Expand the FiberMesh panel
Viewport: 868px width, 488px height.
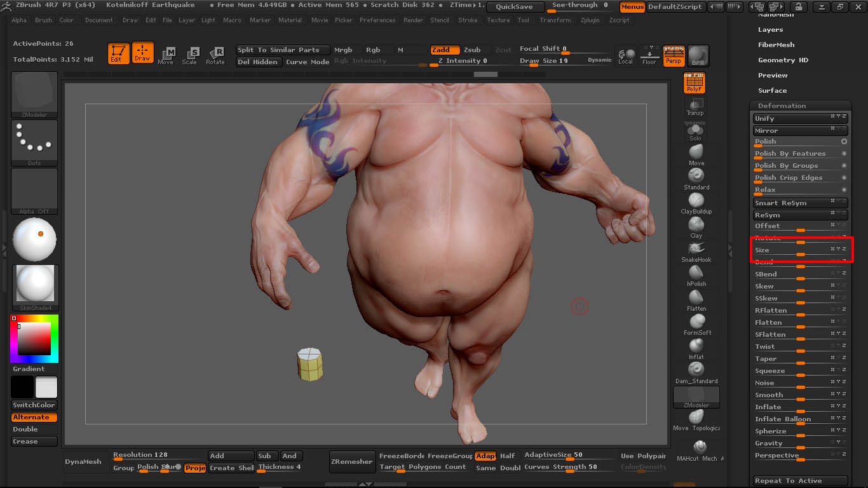point(776,44)
